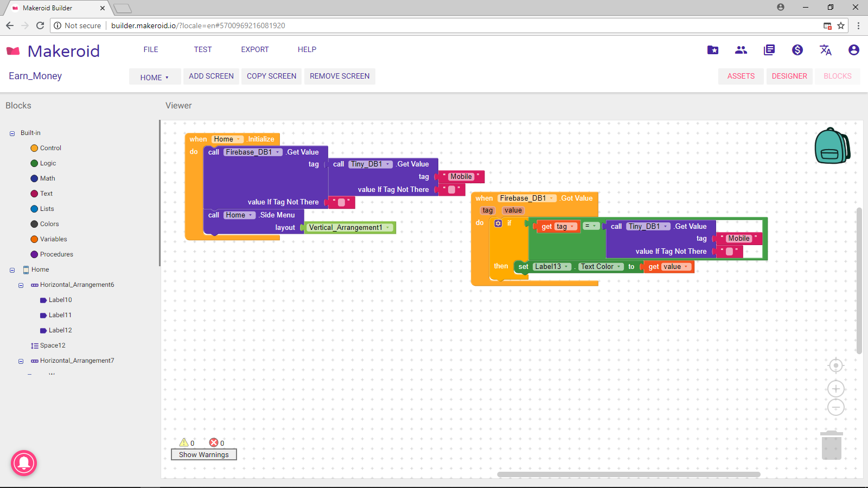868x488 pixels.
Task: Zoom out with the minus icon
Action: (835, 407)
